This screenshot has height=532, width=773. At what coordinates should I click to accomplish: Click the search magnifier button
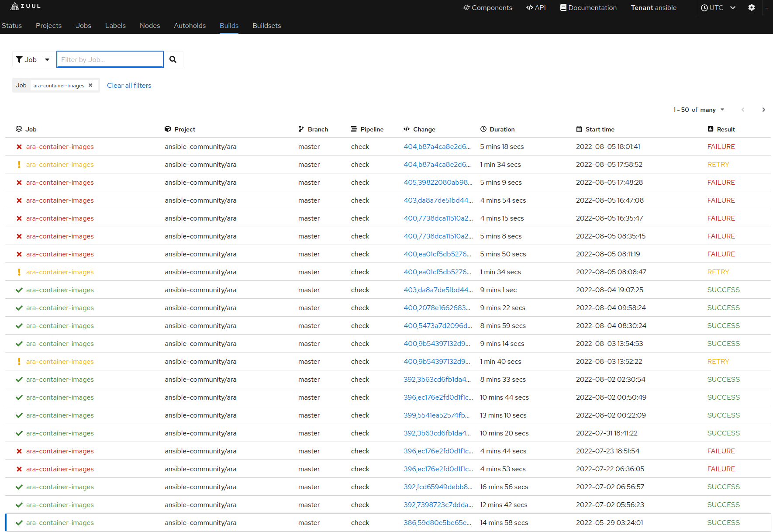173,59
